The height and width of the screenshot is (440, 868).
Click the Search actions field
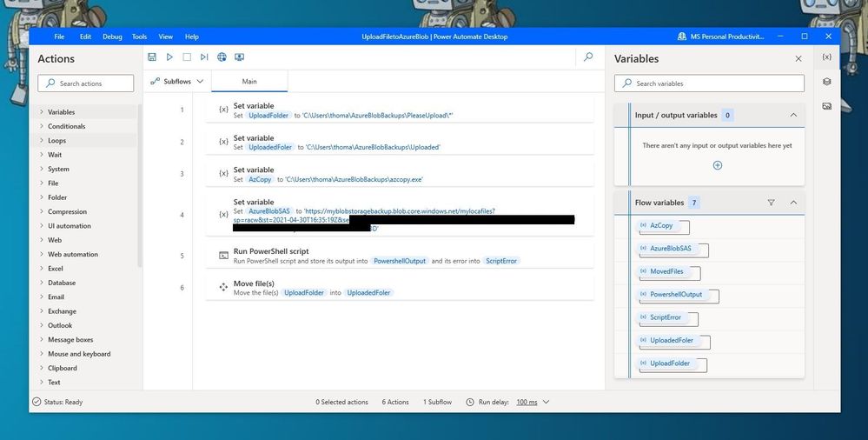(86, 83)
